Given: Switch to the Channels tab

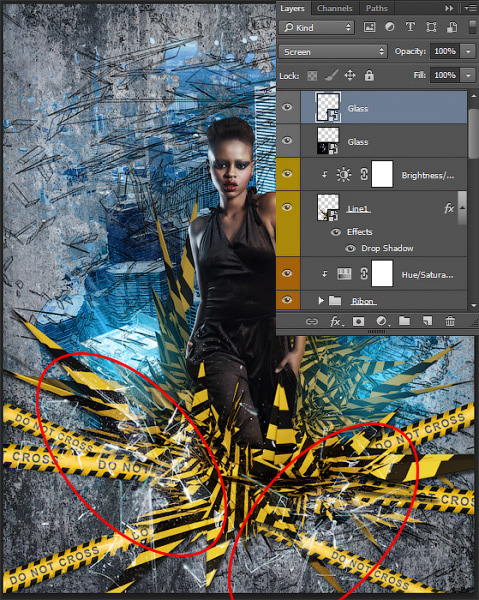Looking at the screenshot, I should (334, 8).
